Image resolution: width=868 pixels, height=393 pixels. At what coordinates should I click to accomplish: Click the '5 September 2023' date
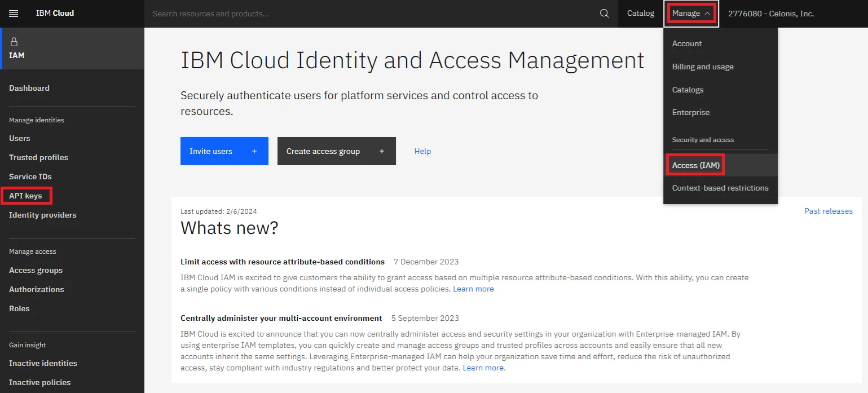[x=425, y=318]
